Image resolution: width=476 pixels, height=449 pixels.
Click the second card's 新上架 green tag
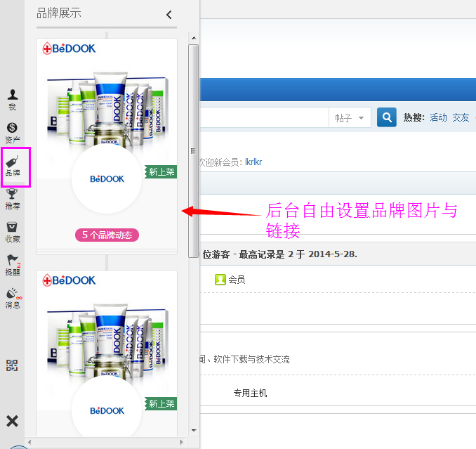[161, 404]
